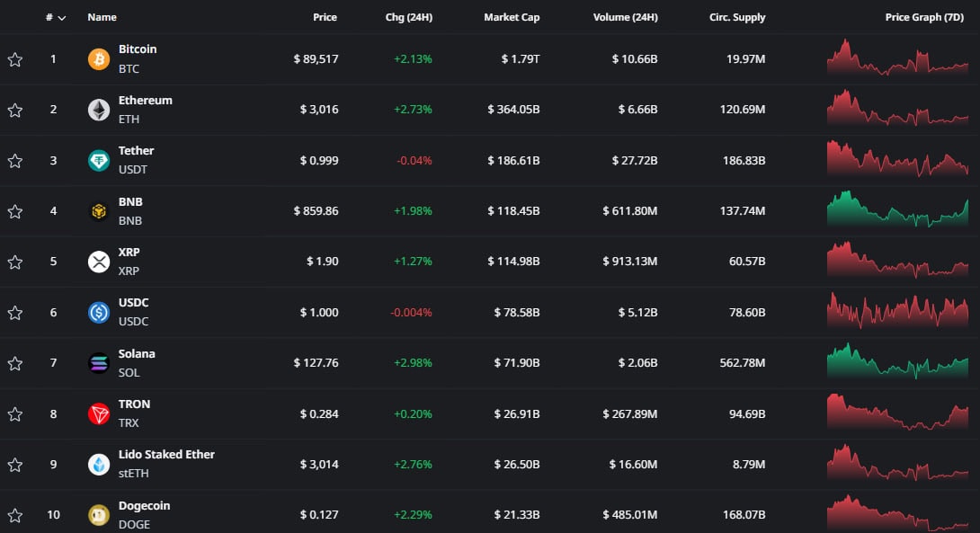
Task: Click the Bitcoin coin logo icon
Action: point(99,59)
